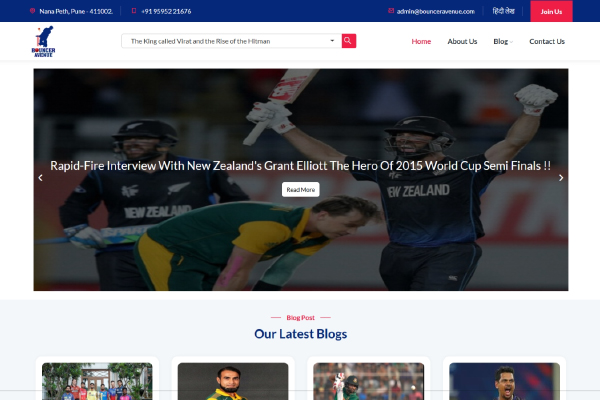The image size is (600, 400).
Task: Switch to Hindi articles link
Action: pyautogui.click(x=503, y=11)
